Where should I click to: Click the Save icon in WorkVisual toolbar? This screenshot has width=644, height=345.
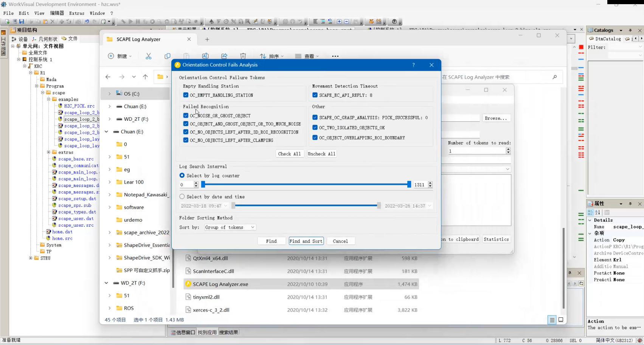pos(22,22)
